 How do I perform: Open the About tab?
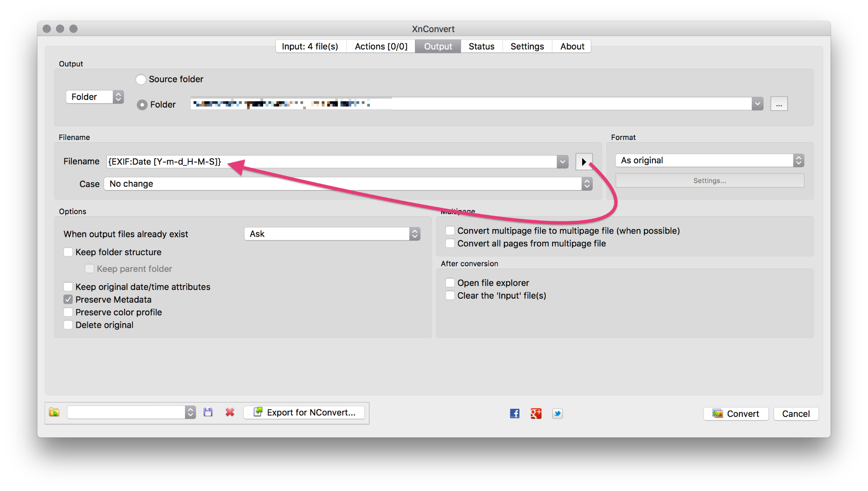[572, 46]
